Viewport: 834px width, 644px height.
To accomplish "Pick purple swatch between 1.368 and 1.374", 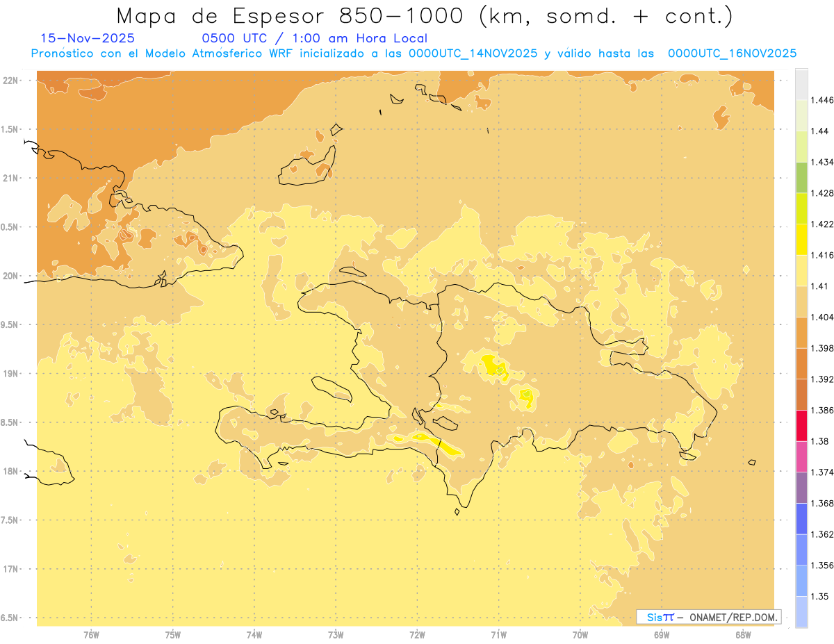I will point(801,488).
